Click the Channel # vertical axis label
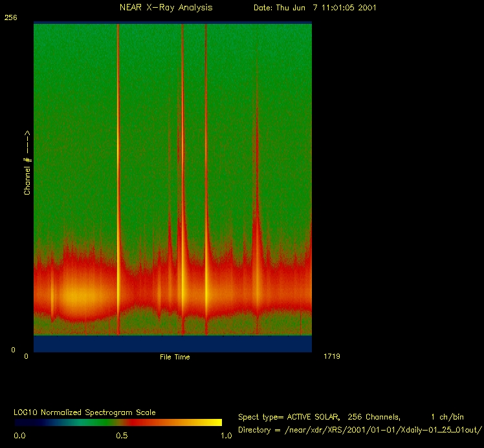Image resolution: width=484 pixels, height=448 pixels. (27, 163)
